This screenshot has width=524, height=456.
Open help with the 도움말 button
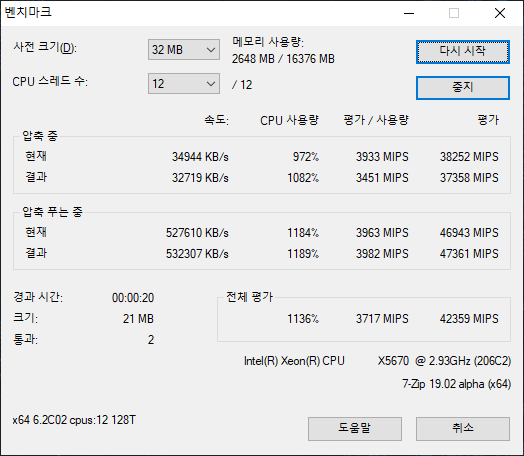pos(355,428)
